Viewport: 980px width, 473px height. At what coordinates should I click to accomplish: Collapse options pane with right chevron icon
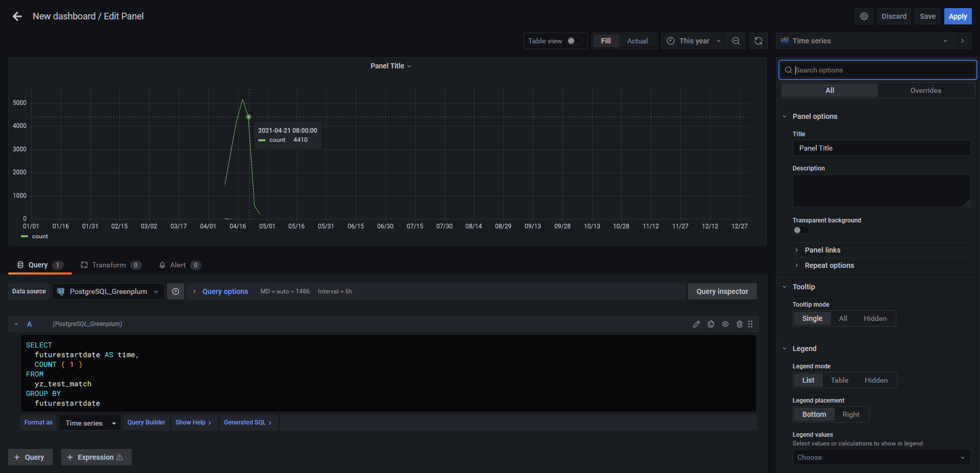[x=962, y=41]
